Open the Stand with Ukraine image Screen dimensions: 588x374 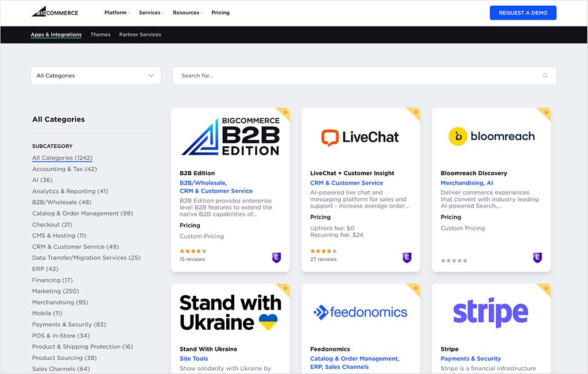tap(230, 313)
